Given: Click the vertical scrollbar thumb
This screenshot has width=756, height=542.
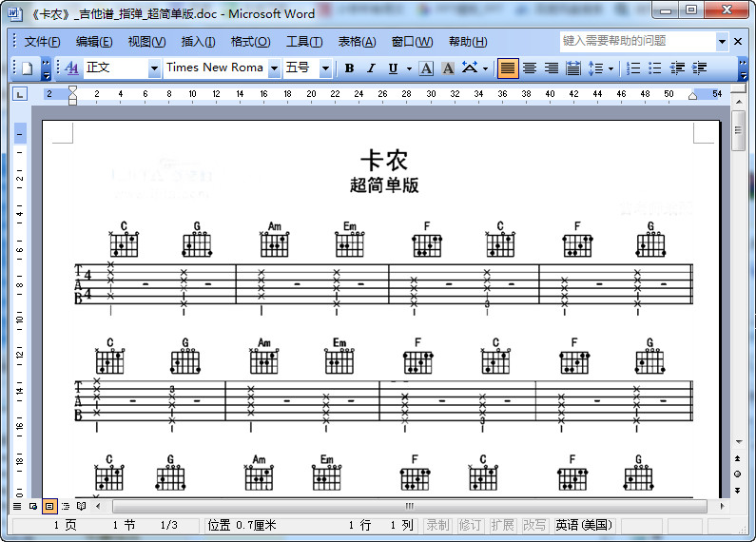Looking at the screenshot, I should point(738,130).
